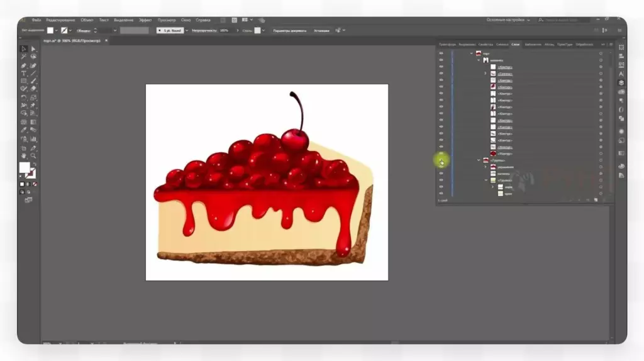The width and height of the screenshot is (644, 361).
Task: Select the Paintbrush tool
Action: [x=33, y=81]
